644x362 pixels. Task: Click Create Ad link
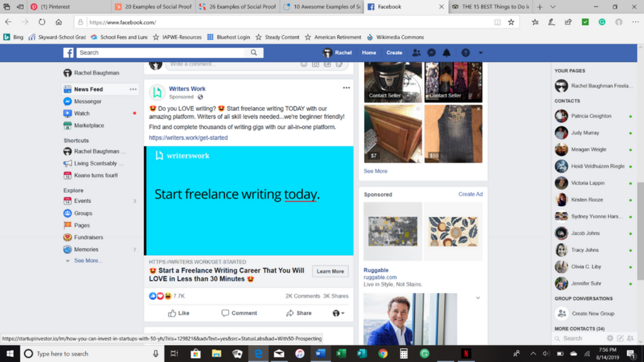tap(470, 194)
